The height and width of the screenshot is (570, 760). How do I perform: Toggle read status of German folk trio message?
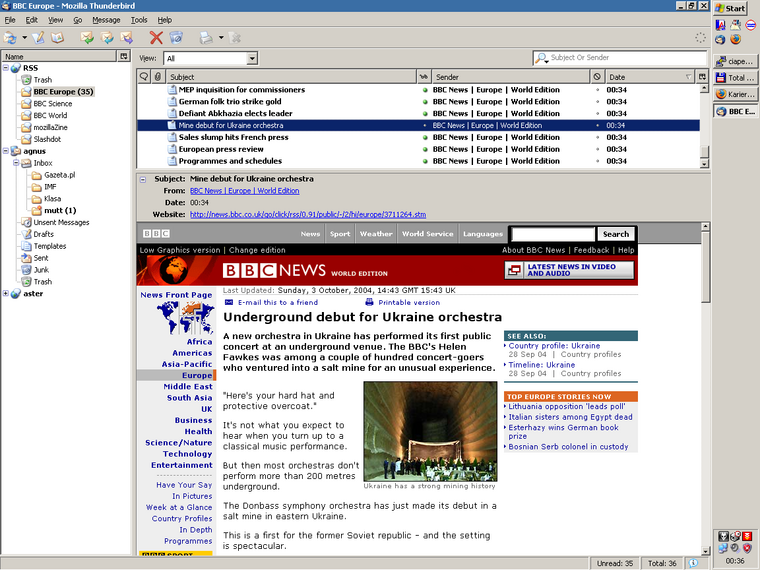coord(425,102)
